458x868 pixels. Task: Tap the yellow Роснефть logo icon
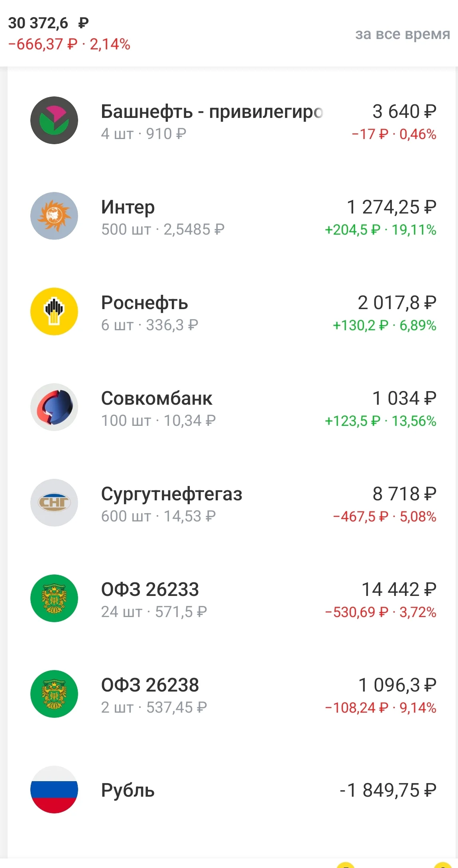[54, 312]
